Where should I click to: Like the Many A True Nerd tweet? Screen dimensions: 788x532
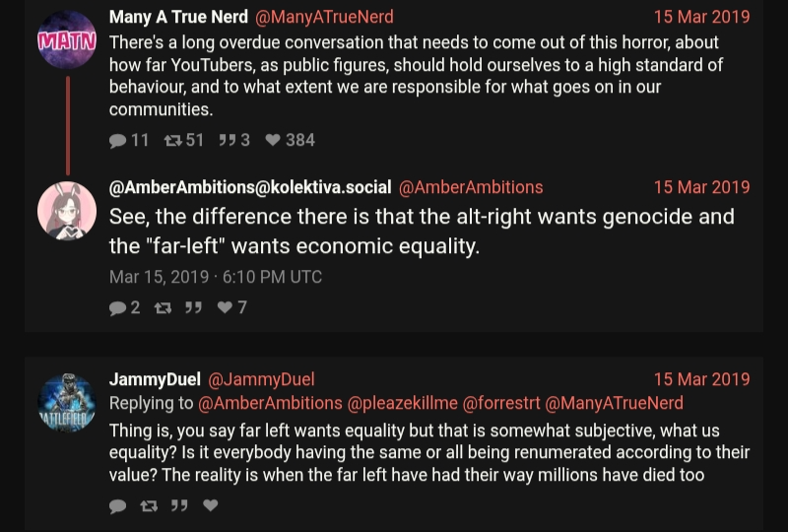point(274,141)
